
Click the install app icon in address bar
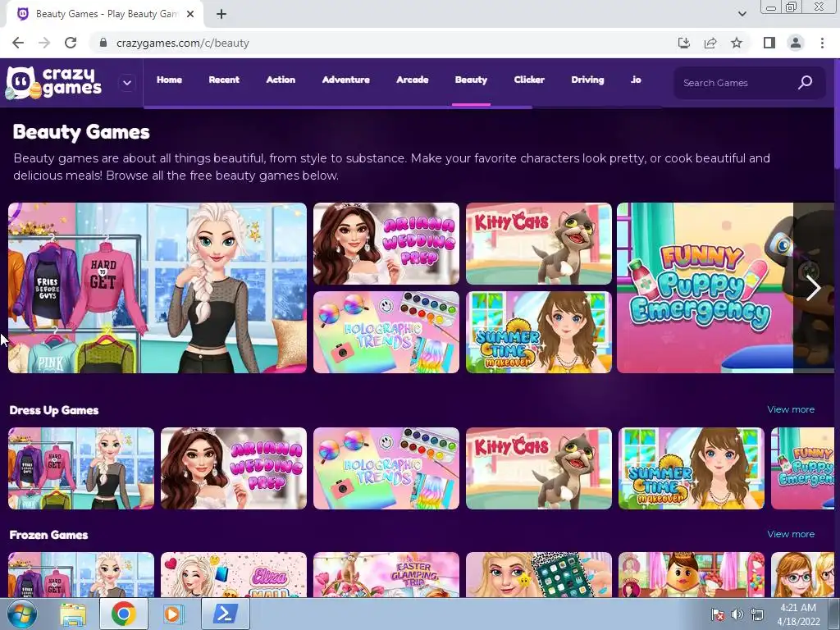click(684, 43)
